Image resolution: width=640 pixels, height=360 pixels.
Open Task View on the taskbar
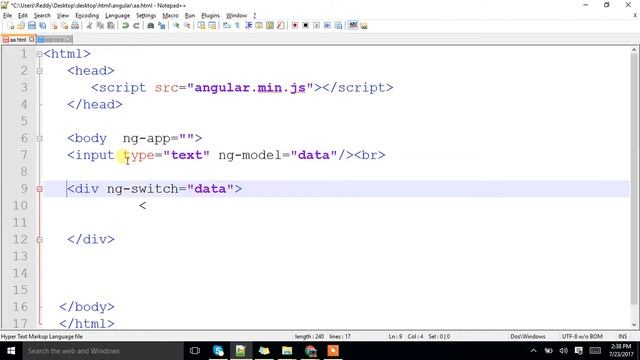(x=195, y=351)
